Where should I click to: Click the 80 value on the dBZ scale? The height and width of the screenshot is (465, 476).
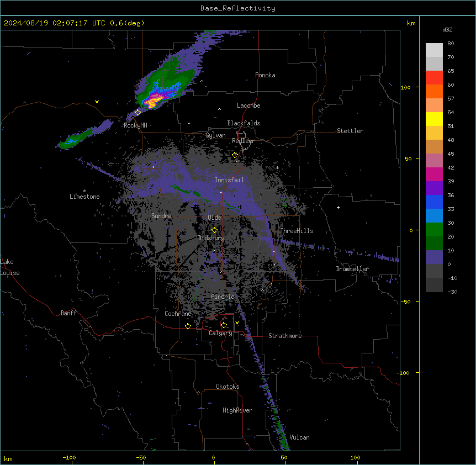pos(451,44)
